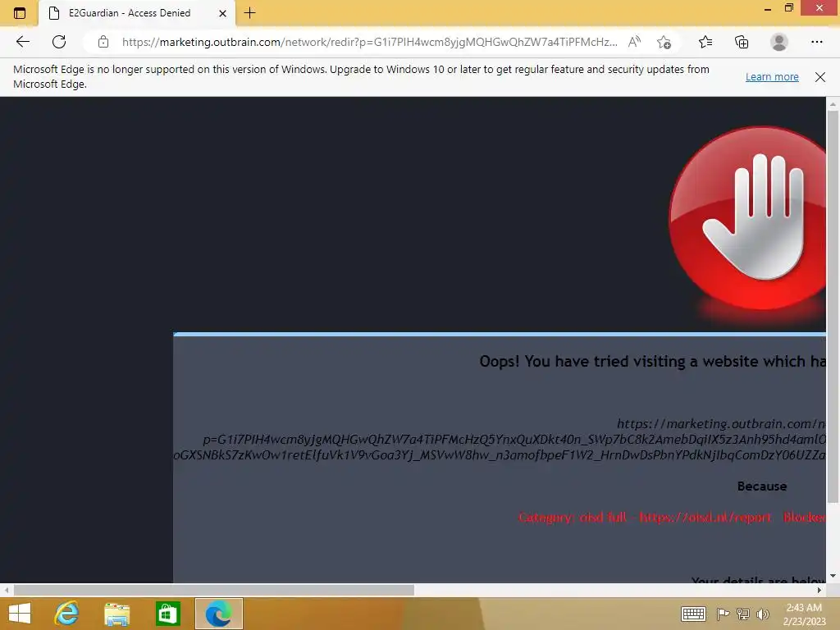840x630 pixels.
Task: Click the word "Because"
Action: pyautogui.click(x=762, y=486)
